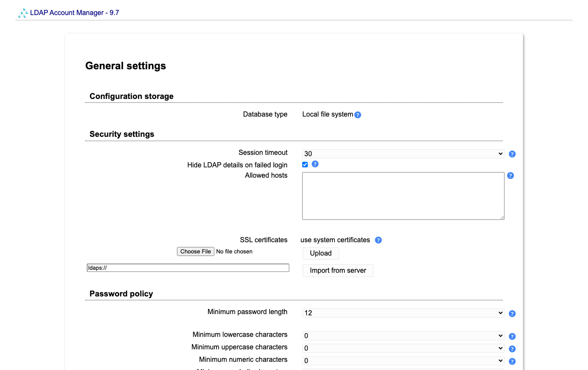Click the Choose File button
Screen dimensions: 588x370
click(196, 252)
